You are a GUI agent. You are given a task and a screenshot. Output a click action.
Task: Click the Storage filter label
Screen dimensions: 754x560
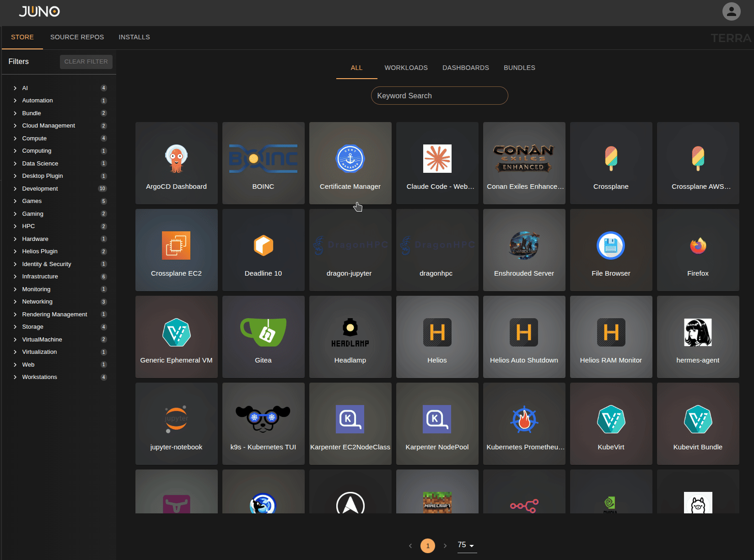point(33,327)
